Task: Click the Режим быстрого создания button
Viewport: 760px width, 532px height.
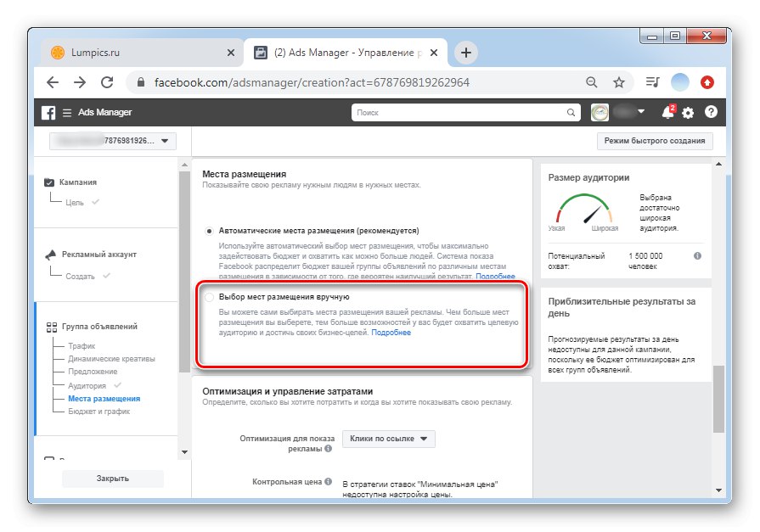Action: click(x=655, y=141)
